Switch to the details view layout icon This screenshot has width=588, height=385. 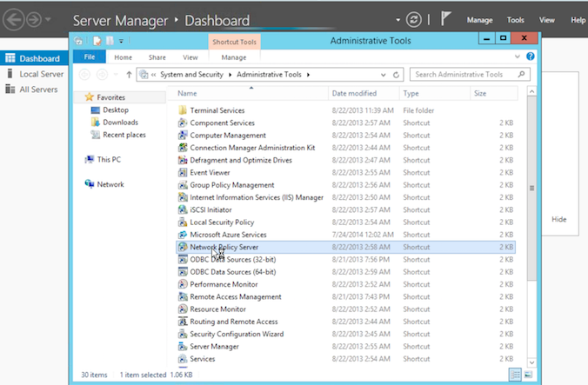click(x=515, y=375)
